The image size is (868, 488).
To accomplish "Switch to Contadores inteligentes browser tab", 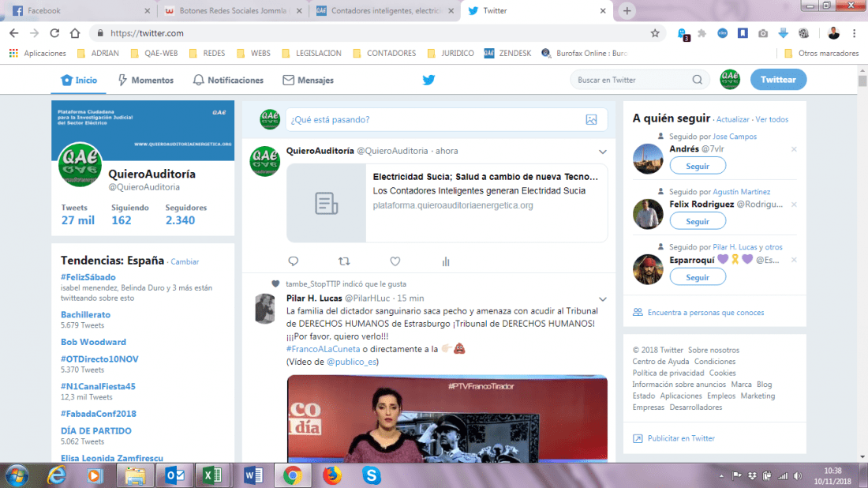I will [x=385, y=10].
